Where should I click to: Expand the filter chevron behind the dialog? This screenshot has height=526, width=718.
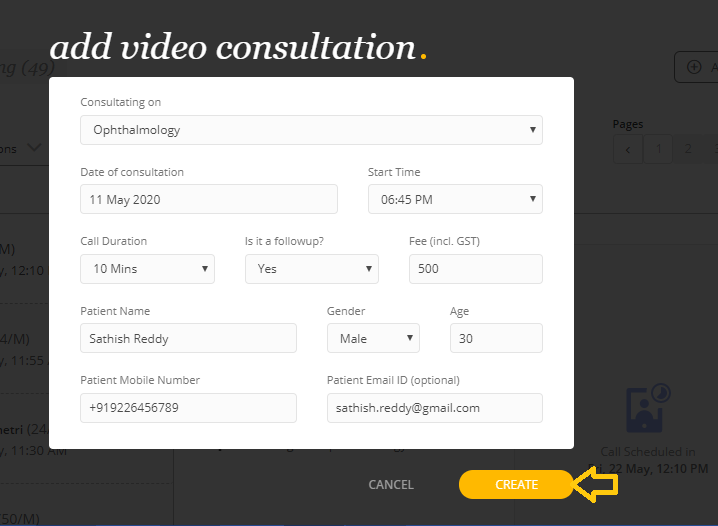[34, 148]
